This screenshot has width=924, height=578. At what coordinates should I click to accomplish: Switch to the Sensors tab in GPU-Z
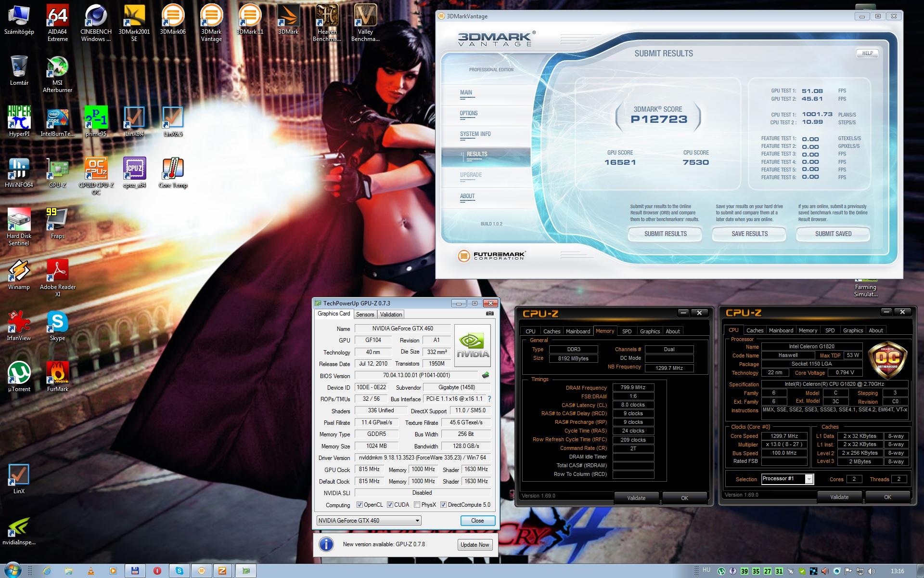point(365,315)
